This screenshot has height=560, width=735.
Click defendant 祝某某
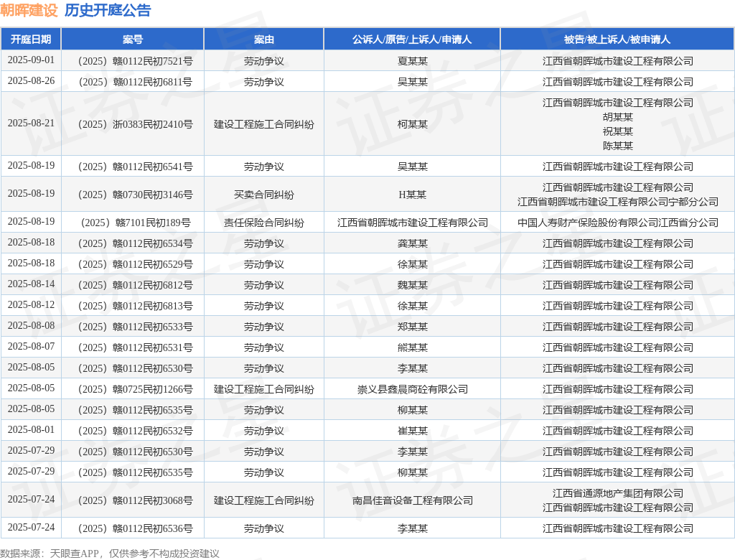[618, 131]
